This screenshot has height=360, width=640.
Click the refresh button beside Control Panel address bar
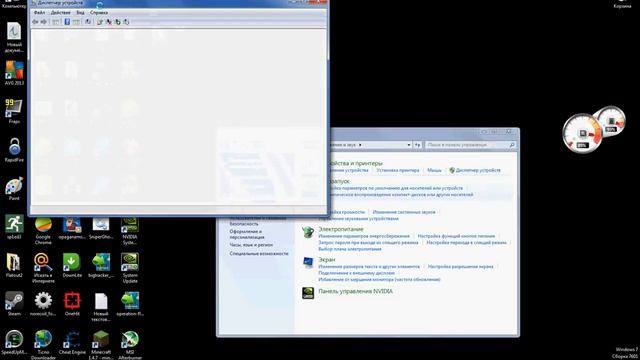(x=418, y=145)
